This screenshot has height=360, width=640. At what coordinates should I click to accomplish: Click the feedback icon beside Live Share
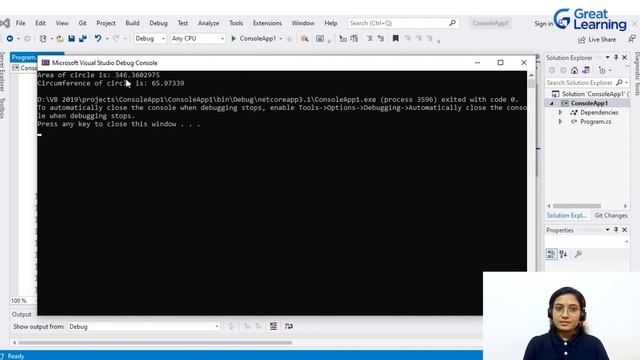[632, 38]
